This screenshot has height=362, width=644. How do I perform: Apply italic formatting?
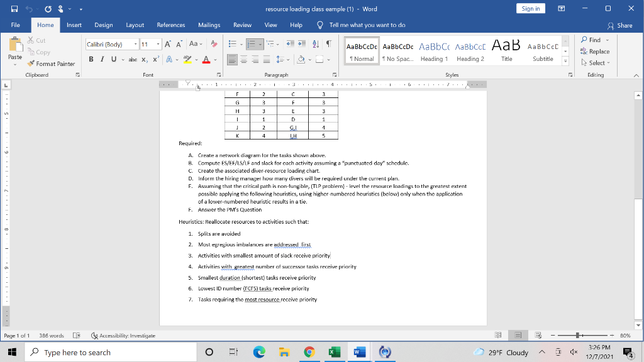pos(101,59)
